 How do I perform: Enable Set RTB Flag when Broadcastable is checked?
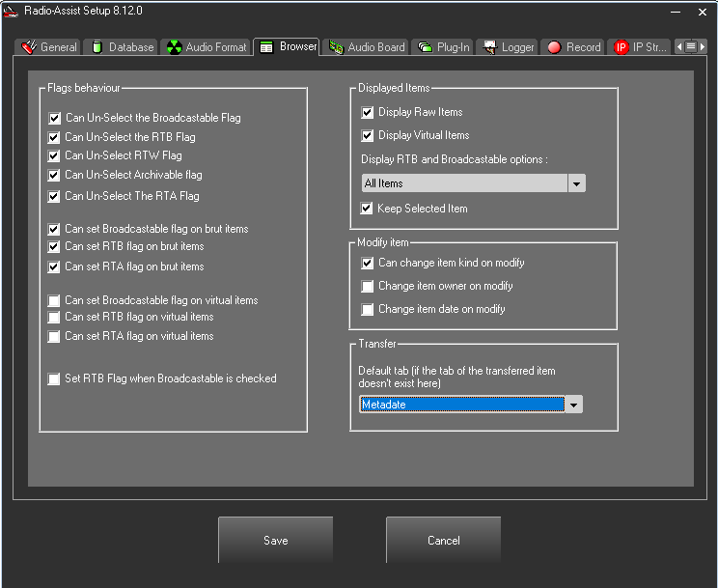(54, 379)
